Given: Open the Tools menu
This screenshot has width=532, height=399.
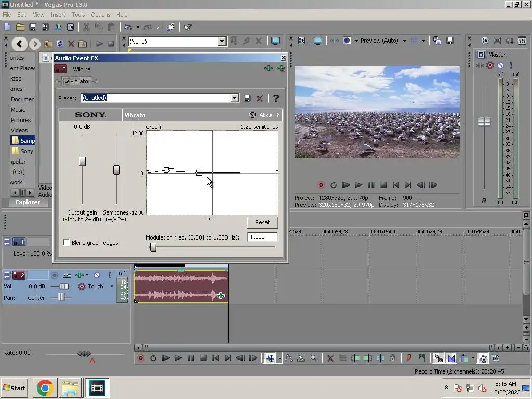Looking at the screenshot, I should 78,15.
